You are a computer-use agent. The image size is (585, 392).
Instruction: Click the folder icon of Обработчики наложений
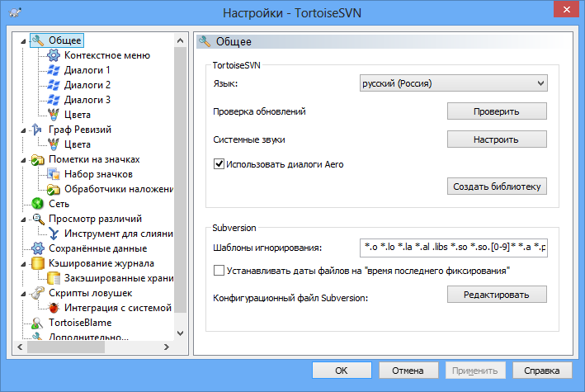pos(54,189)
